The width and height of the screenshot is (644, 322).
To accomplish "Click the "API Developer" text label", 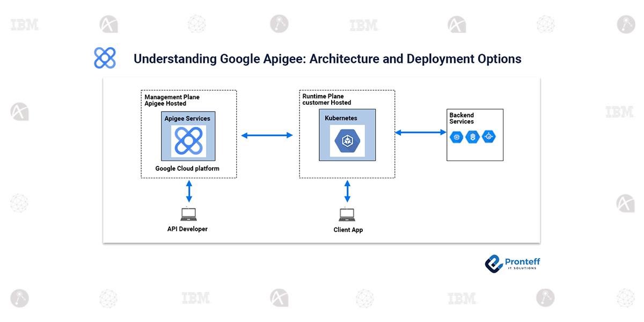I will [x=187, y=229].
